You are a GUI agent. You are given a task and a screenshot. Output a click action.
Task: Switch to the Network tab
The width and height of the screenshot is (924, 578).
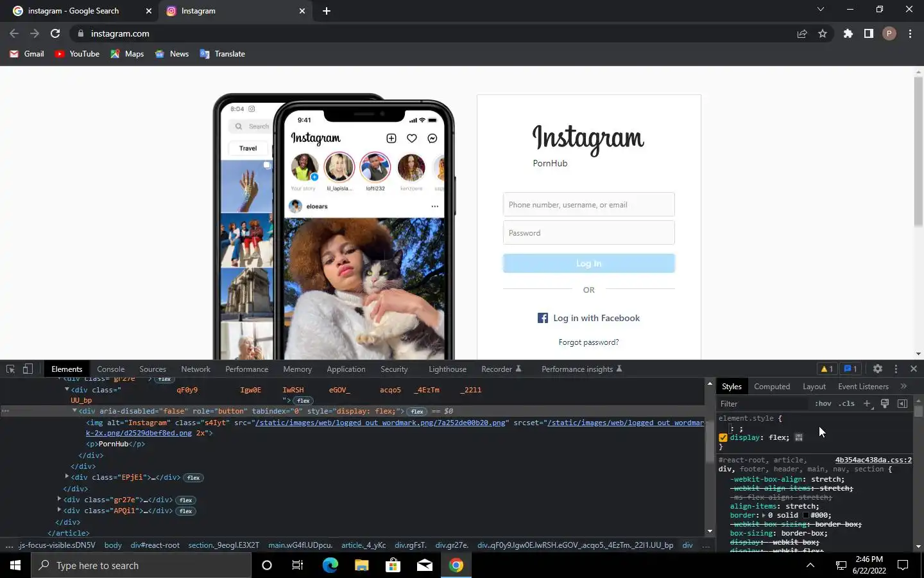coord(196,369)
